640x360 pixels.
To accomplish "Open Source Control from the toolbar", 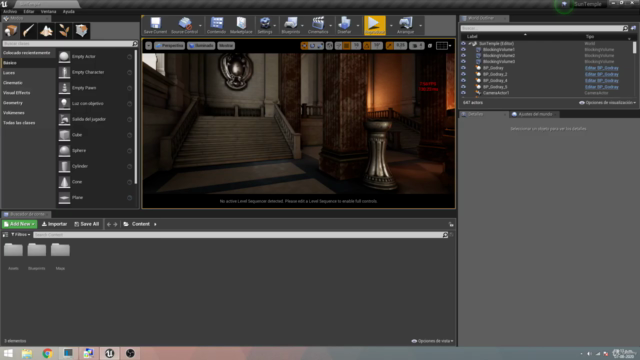I will (x=184, y=25).
